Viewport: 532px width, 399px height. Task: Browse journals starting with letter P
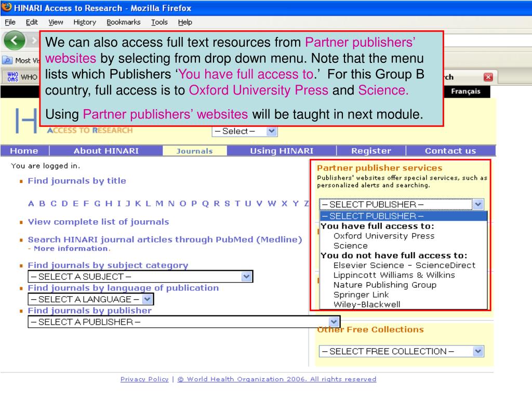(x=194, y=204)
